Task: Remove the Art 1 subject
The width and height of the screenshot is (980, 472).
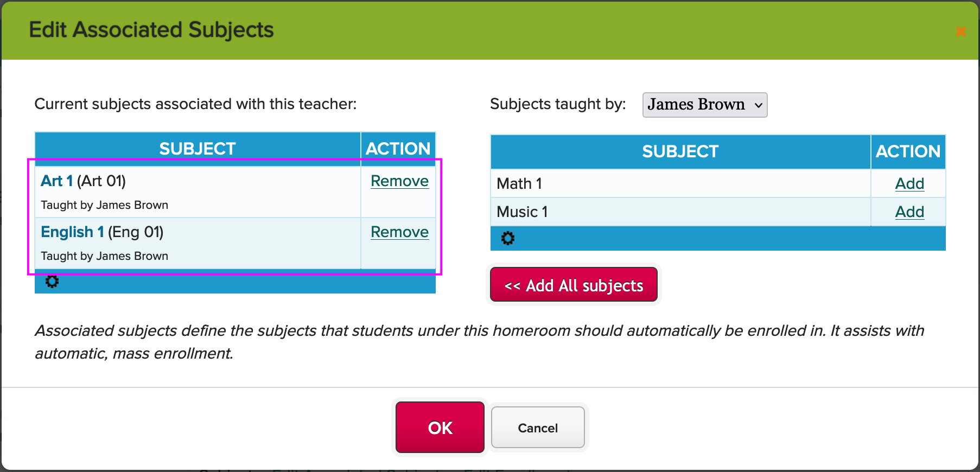Action: tap(399, 181)
